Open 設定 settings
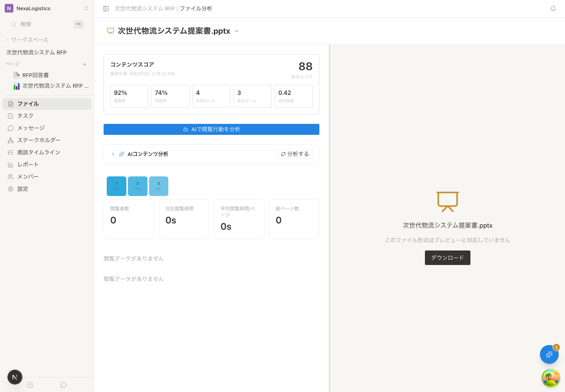This screenshot has height=392, width=565. [x=47, y=189]
